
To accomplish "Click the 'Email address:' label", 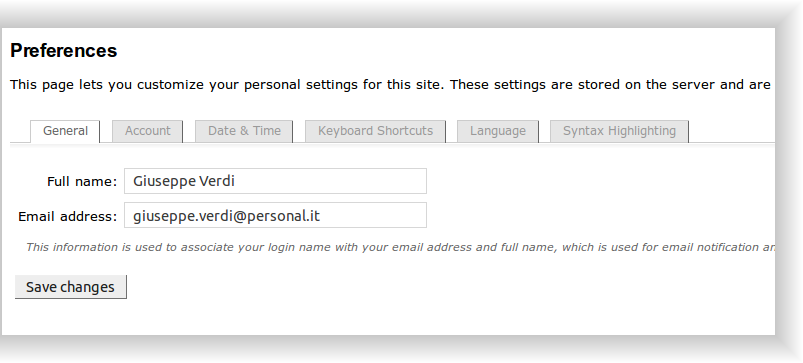I will click(68, 217).
